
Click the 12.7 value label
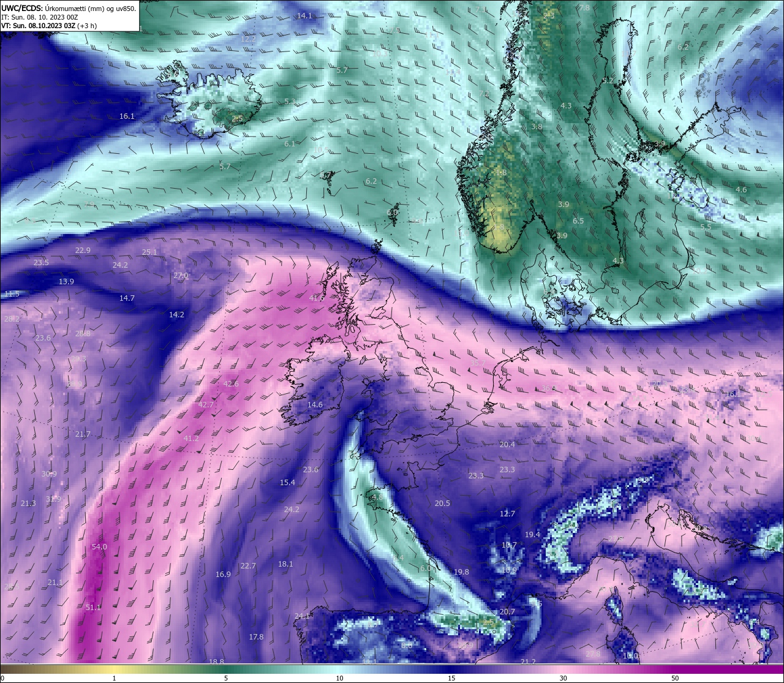[507, 514]
